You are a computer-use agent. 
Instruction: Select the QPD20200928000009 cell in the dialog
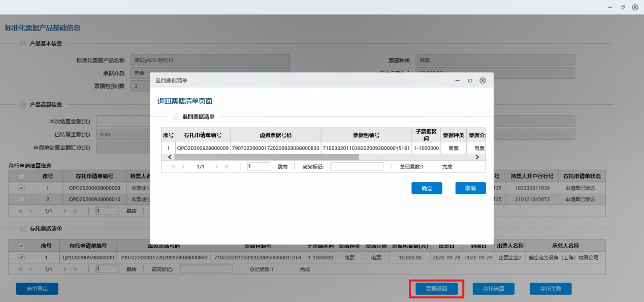[202, 148]
